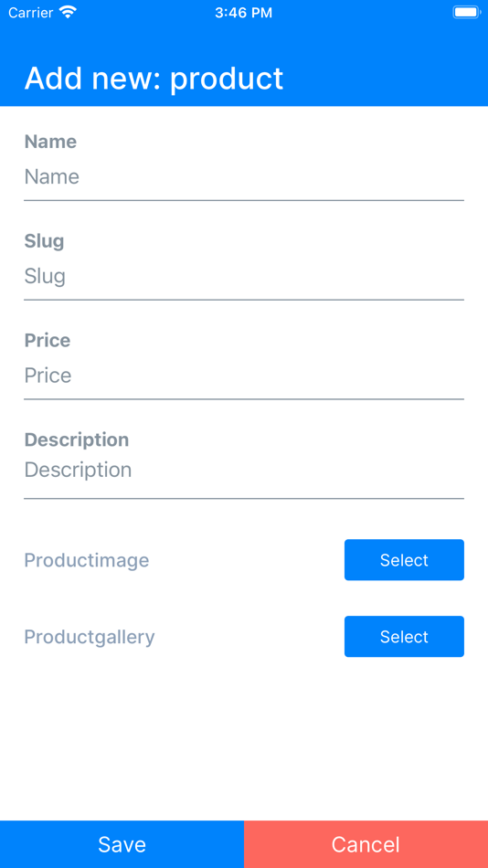Click the Productgallery label text
The width and height of the screenshot is (488, 868).
point(90,637)
